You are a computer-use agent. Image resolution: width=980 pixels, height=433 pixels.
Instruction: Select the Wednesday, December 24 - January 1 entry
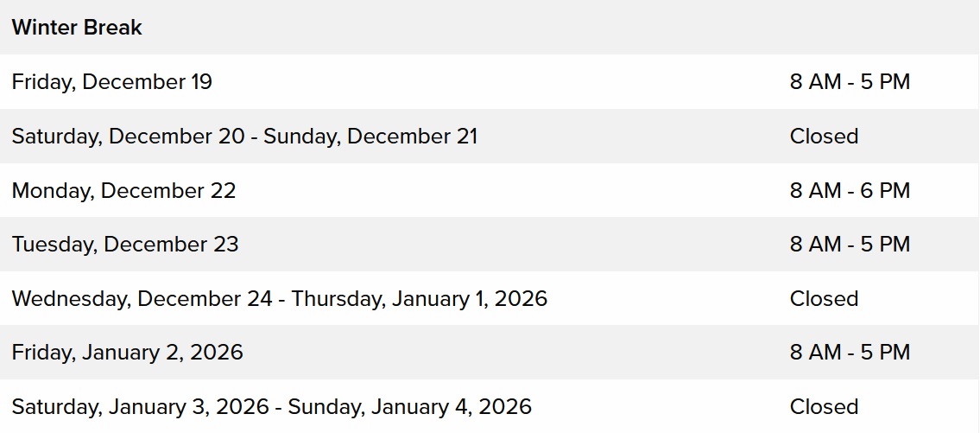(279, 299)
